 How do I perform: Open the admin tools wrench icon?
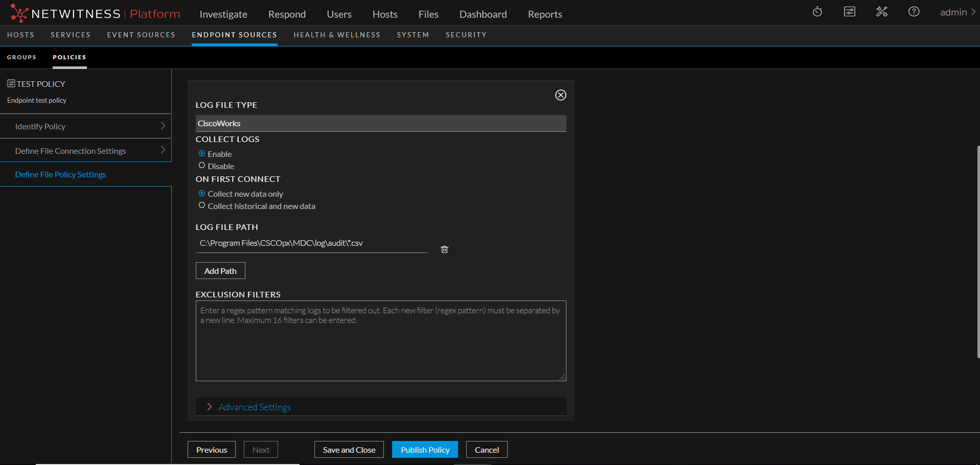881,12
